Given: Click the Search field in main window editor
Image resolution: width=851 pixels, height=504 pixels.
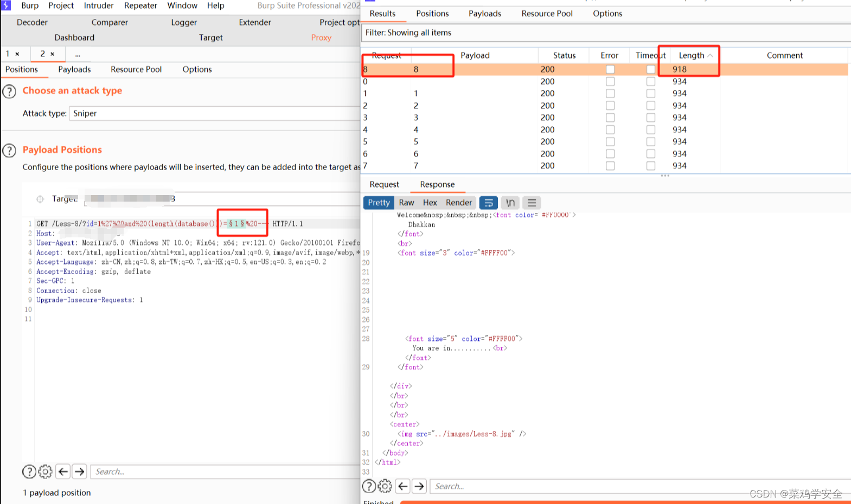Looking at the screenshot, I should [x=225, y=471].
